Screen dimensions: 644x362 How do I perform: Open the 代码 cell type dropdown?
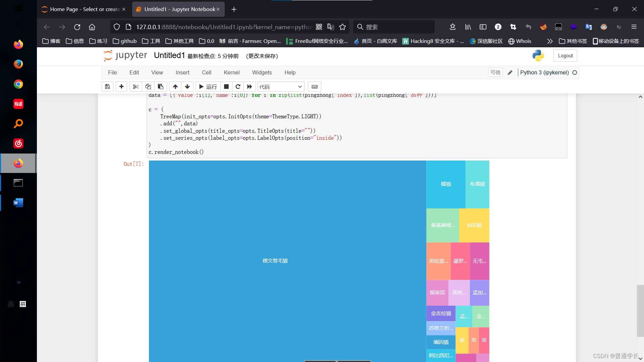tap(281, 86)
